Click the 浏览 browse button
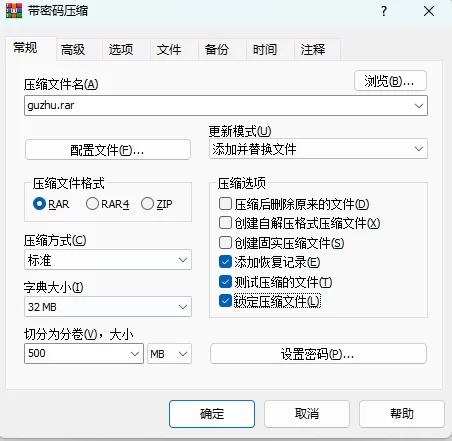Viewport: 452px width, 441px height. click(x=390, y=81)
